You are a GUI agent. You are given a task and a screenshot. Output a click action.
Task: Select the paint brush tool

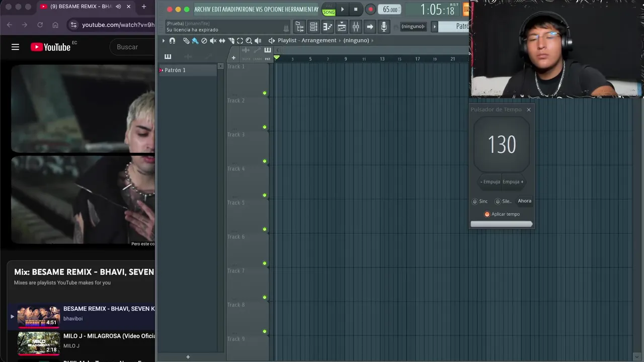(x=195, y=41)
